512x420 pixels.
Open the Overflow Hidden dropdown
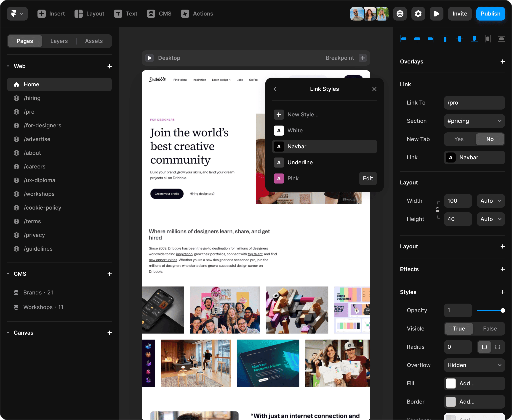(x=474, y=365)
